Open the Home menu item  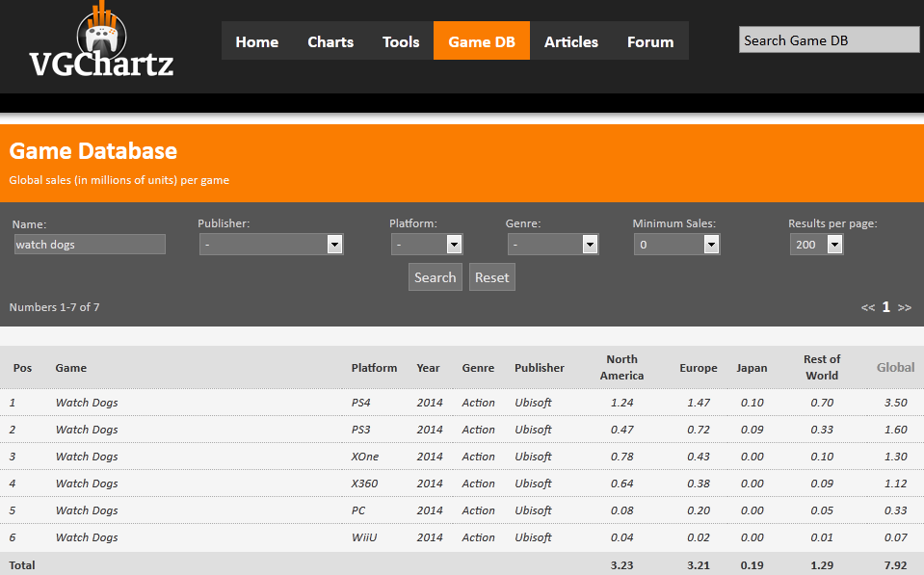(256, 41)
